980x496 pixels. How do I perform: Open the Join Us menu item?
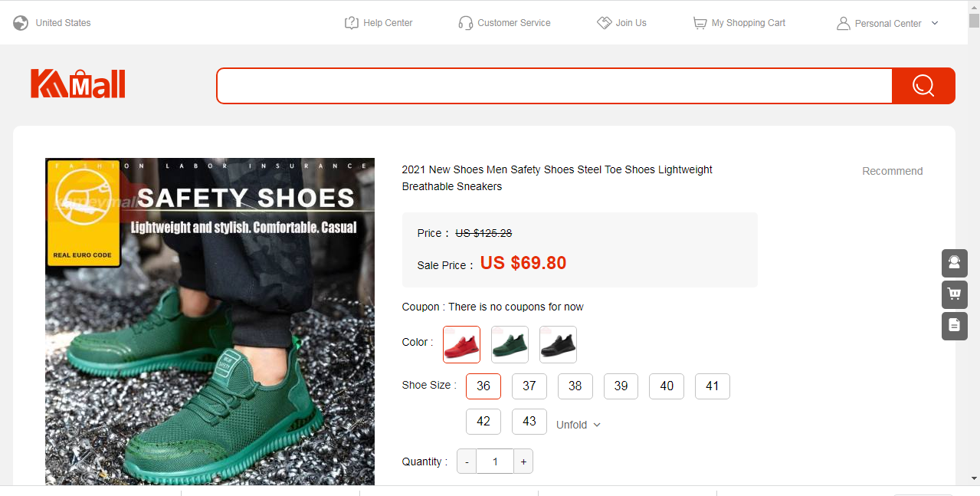point(621,23)
